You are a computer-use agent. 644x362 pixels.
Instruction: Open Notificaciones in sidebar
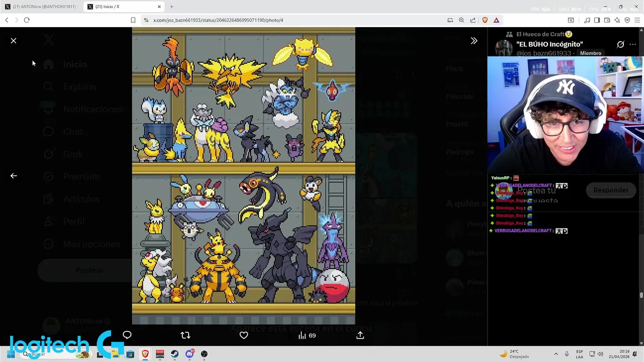click(83, 109)
